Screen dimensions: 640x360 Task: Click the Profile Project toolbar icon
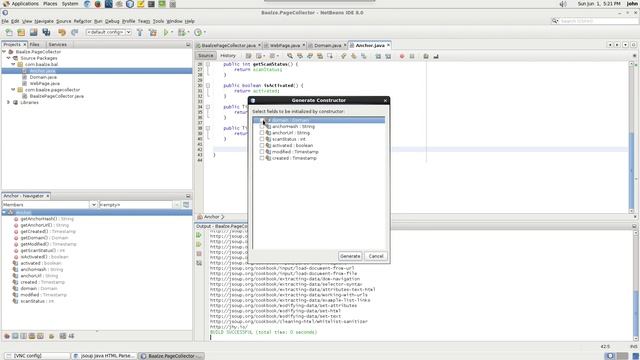pyautogui.click(x=198, y=32)
